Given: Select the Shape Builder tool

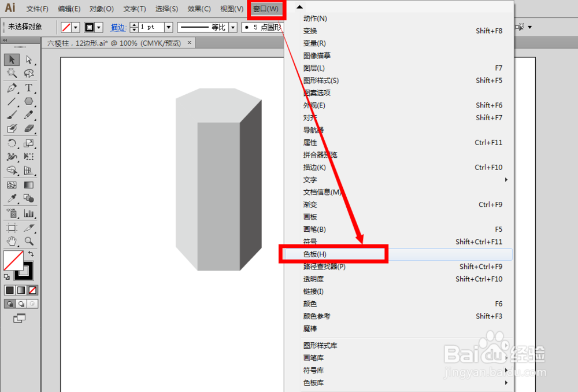Looking at the screenshot, I should 12,171.
